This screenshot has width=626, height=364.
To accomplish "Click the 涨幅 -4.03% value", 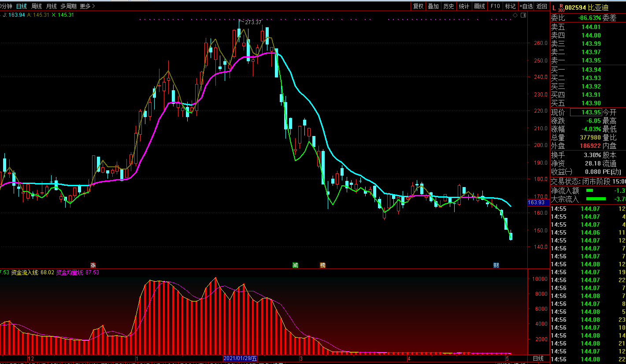I will [x=592, y=129].
